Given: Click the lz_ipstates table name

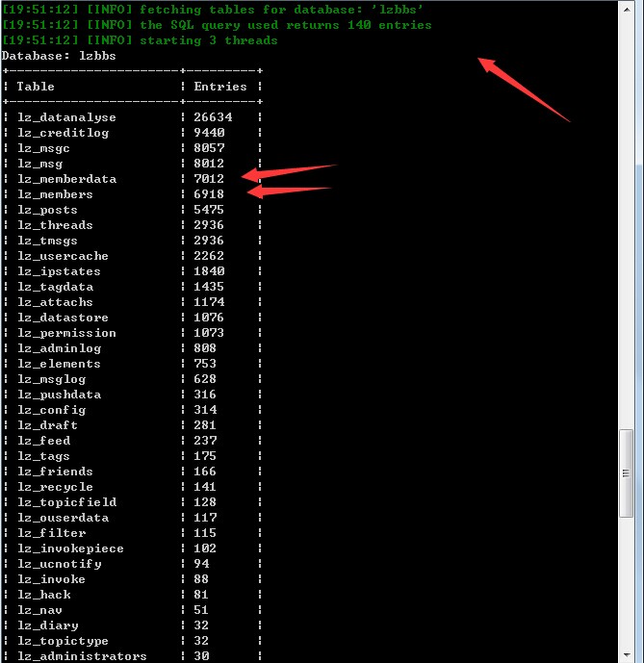Looking at the screenshot, I should (x=59, y=271).
